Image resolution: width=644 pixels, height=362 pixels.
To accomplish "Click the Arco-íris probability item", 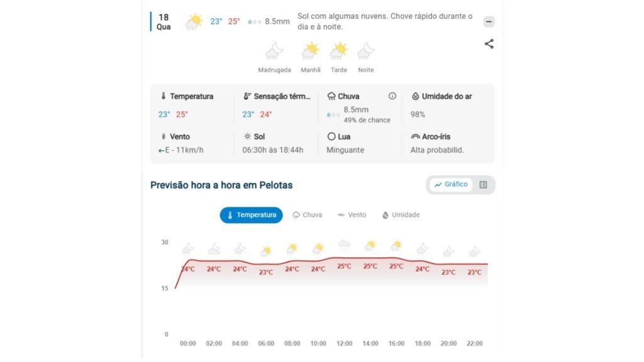I will tap(436, 143).
